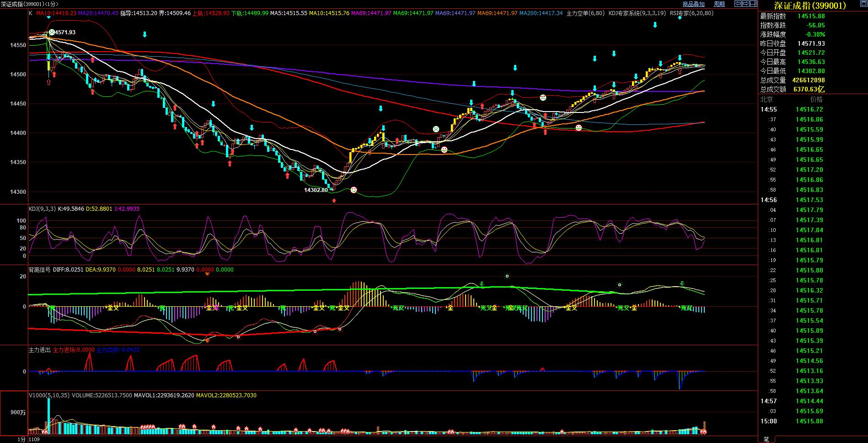Click the rightmost small layout icon right of 周期
This screenshot has height=443, width=868.
tap(753, 4)
